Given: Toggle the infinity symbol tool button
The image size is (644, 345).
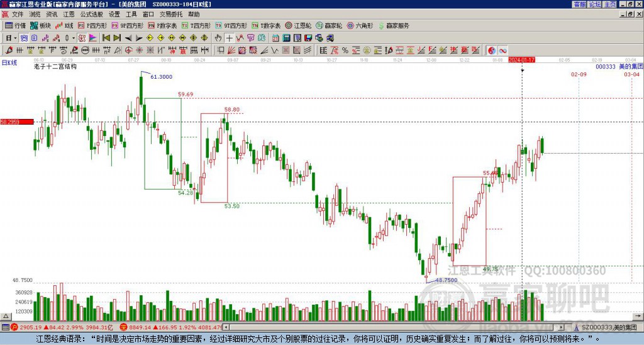Looking at the screenshot, I should tap(502, 50).
